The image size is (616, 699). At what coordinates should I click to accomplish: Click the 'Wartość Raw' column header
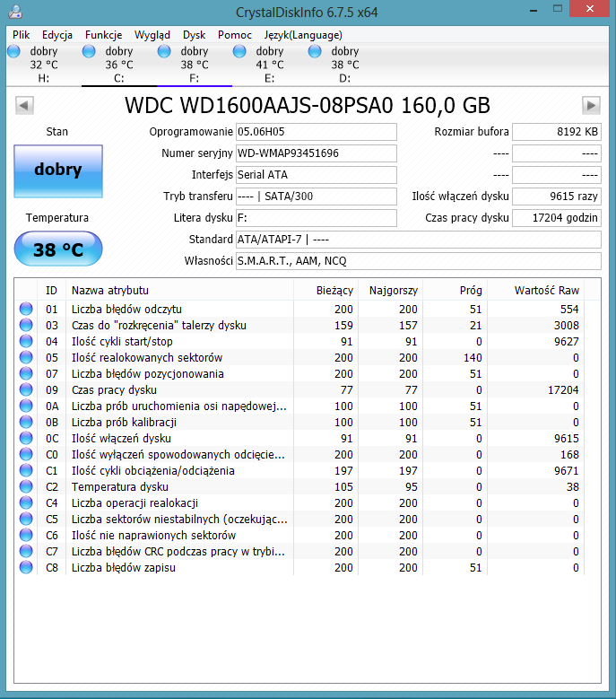(x=536, y=290)
